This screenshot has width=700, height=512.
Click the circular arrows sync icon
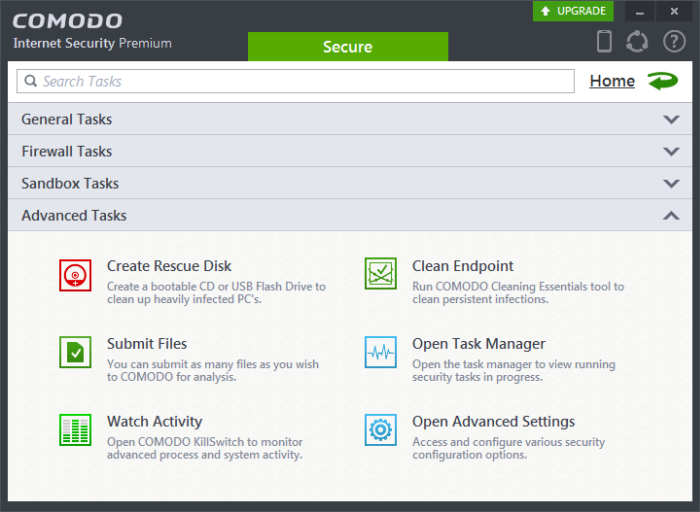[x=637, y=42]
